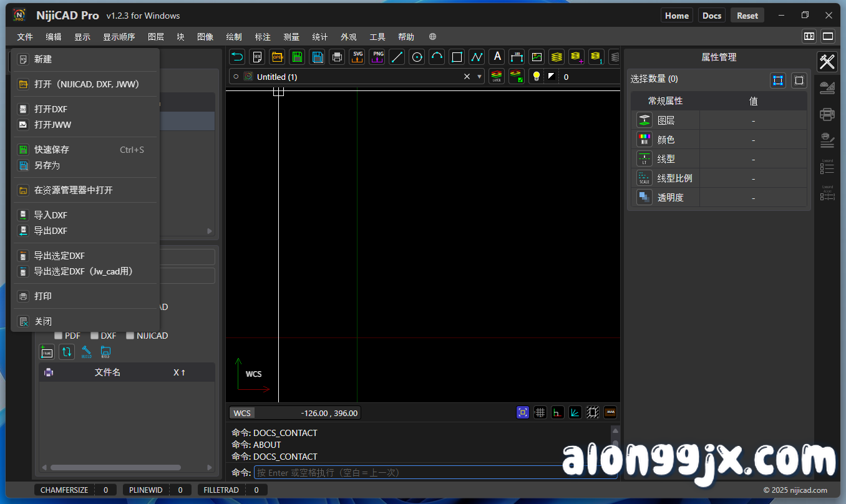This screenshot has height=504, width=846.
Task: Click the 颜色 color property swatch
Action: tap(644, 140)
